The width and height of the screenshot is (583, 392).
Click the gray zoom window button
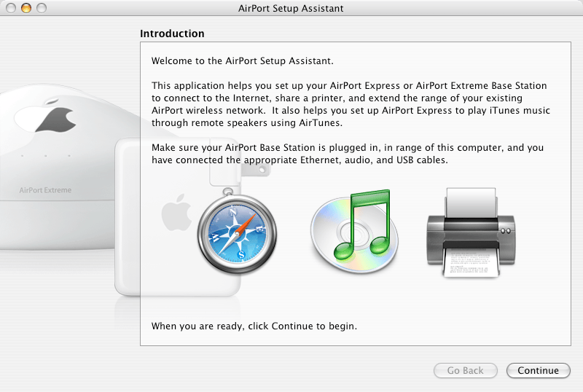(x=42, y=8)
